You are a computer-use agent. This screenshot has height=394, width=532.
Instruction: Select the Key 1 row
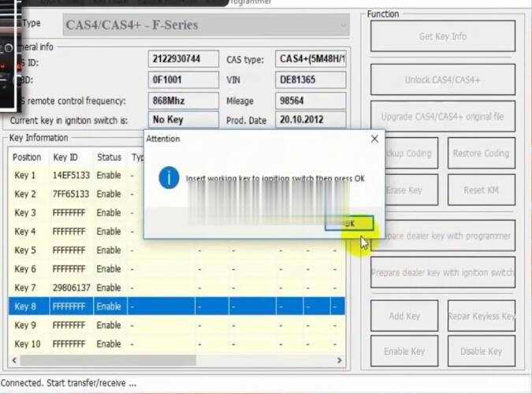click(76, 175)
